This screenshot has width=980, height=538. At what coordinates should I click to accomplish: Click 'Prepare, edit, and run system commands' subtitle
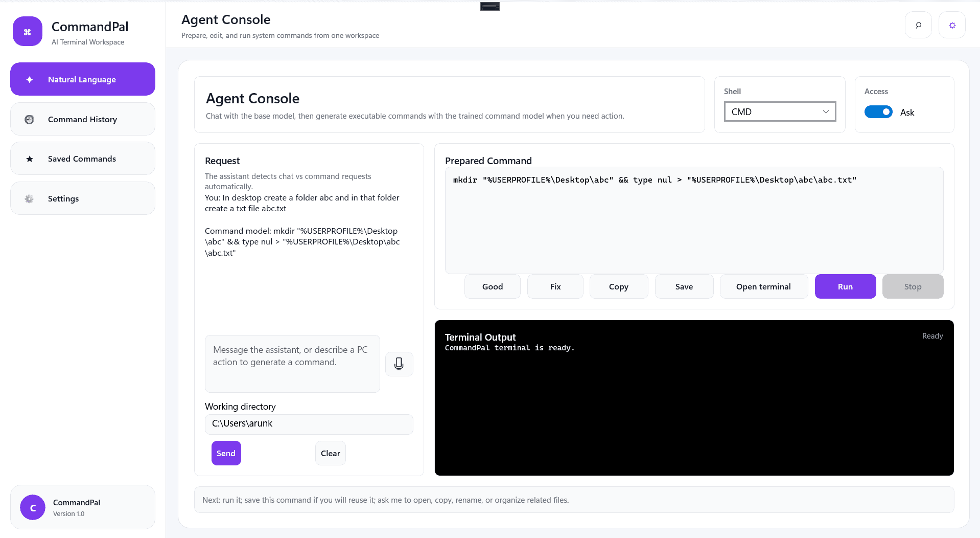[x=280, y=35]
